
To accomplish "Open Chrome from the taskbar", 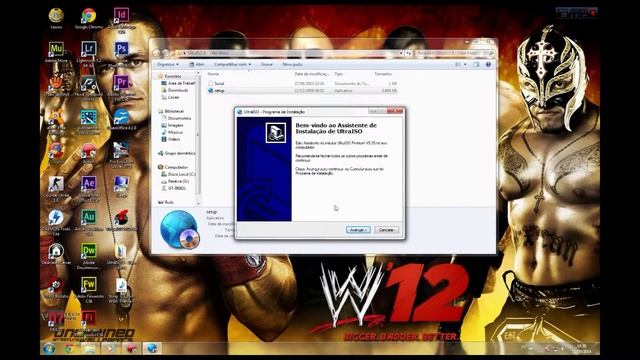I will pyautogui.click(x=69, y=348).
